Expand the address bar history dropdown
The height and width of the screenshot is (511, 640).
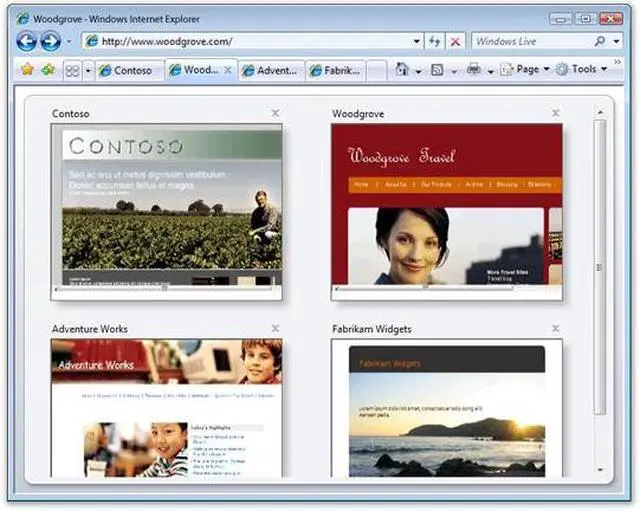[417, 42]
